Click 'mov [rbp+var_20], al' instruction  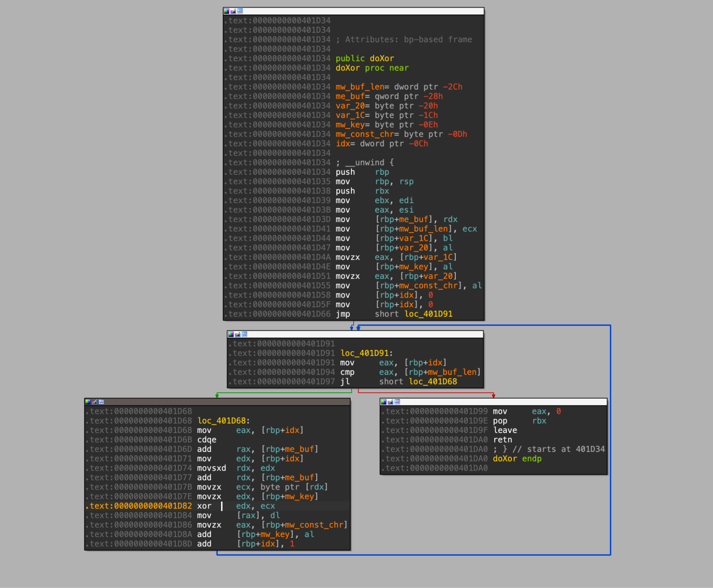pos(394,247)
